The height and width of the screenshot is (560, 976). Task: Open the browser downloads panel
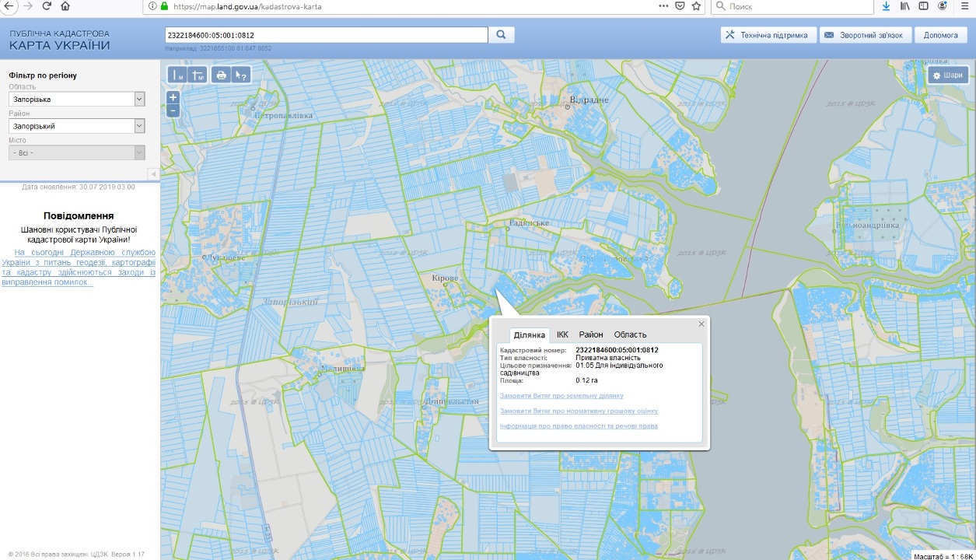click(887, 6)
